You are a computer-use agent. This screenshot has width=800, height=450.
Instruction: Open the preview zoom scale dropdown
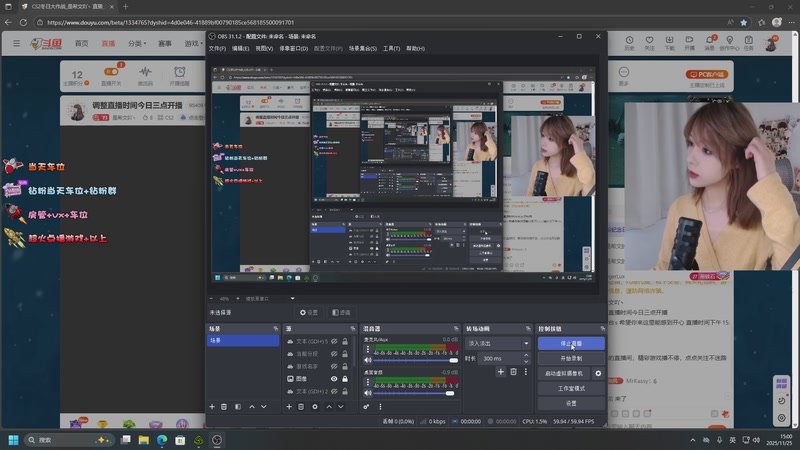pos(292,298)
